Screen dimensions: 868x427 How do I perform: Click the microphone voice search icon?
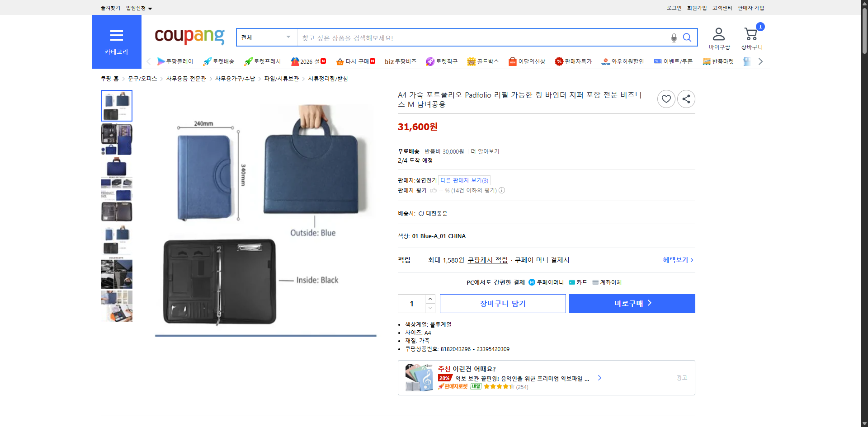674,38
